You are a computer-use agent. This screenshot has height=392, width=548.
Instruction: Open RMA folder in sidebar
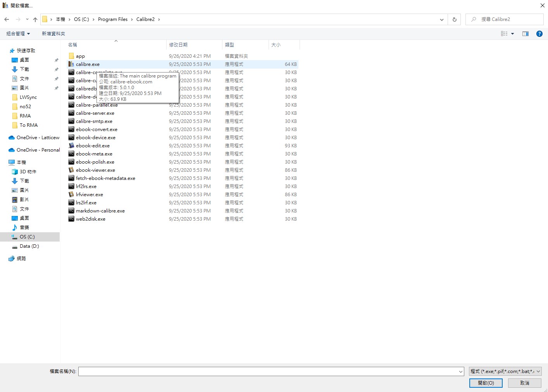(x=25, y=116)
